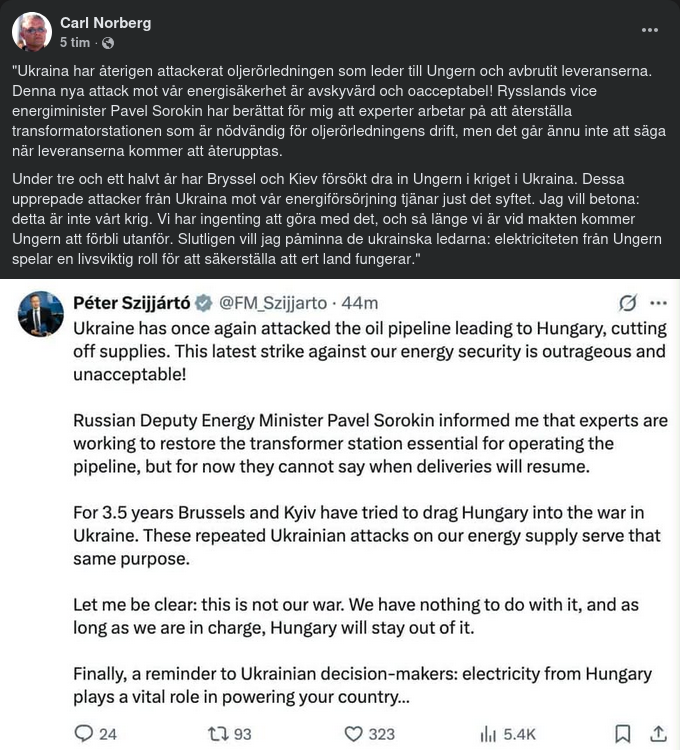Toggle the repost icon on the tweet
The image size is (680, 750).
[215, 734]
